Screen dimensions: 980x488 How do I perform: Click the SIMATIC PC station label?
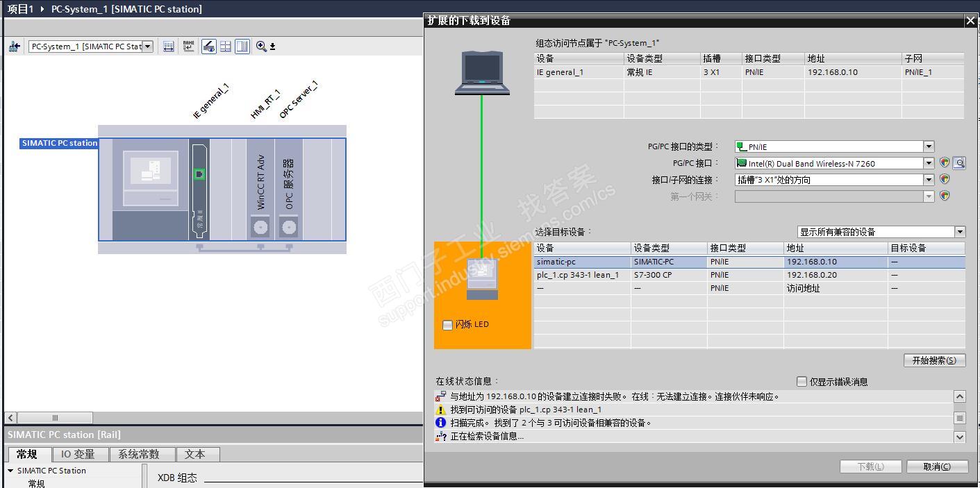60,143
